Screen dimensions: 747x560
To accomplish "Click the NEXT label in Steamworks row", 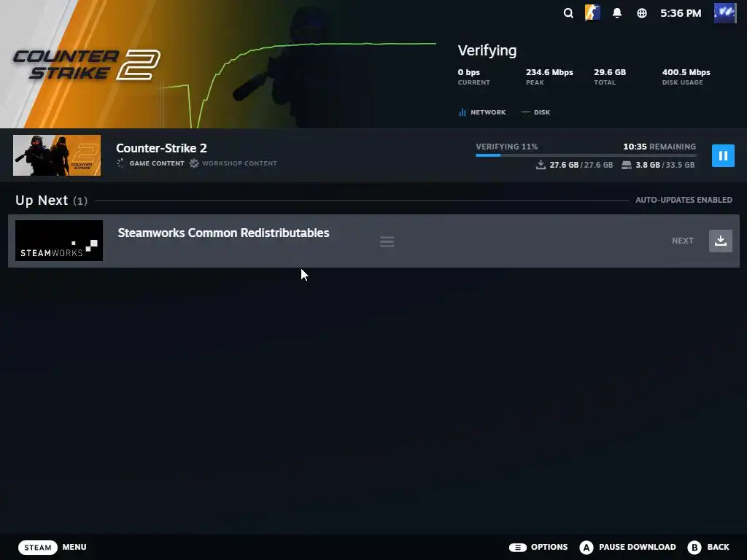I will point(682,241).
